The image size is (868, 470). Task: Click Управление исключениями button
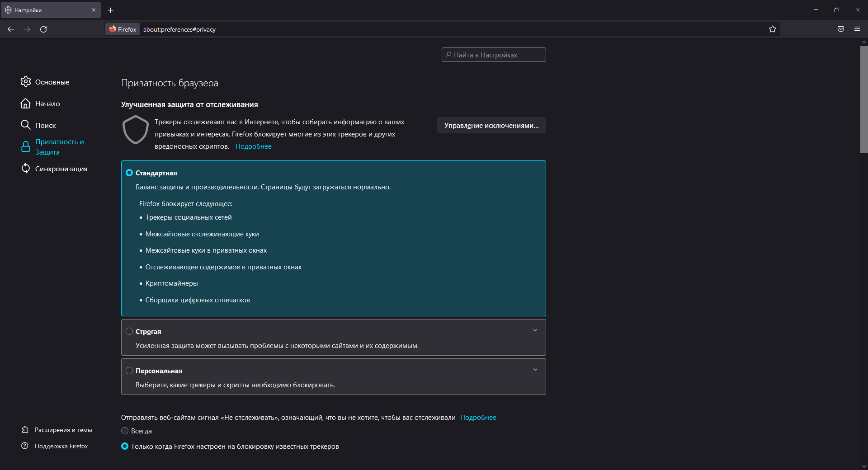(491, 126)
